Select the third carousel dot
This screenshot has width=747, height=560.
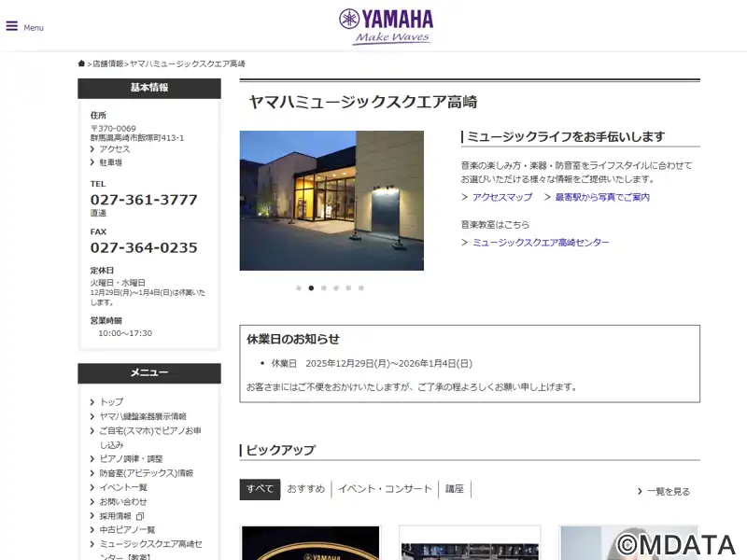pos(323,288)
